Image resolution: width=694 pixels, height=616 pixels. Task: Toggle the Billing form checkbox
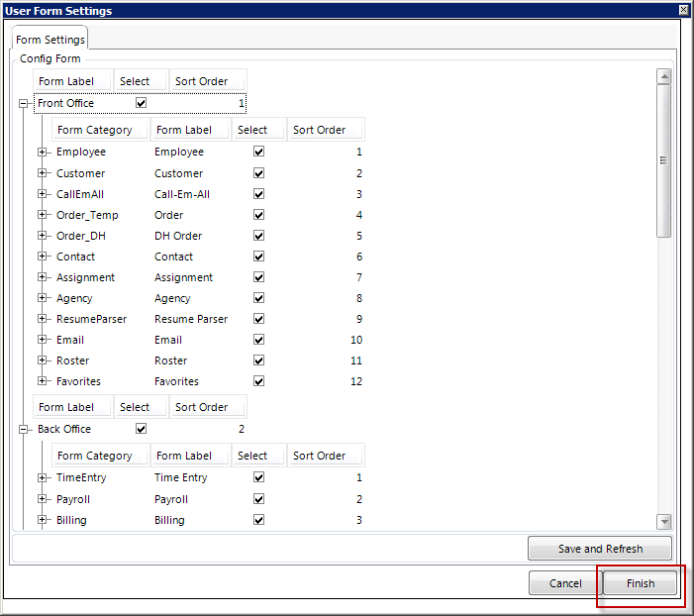259,520
